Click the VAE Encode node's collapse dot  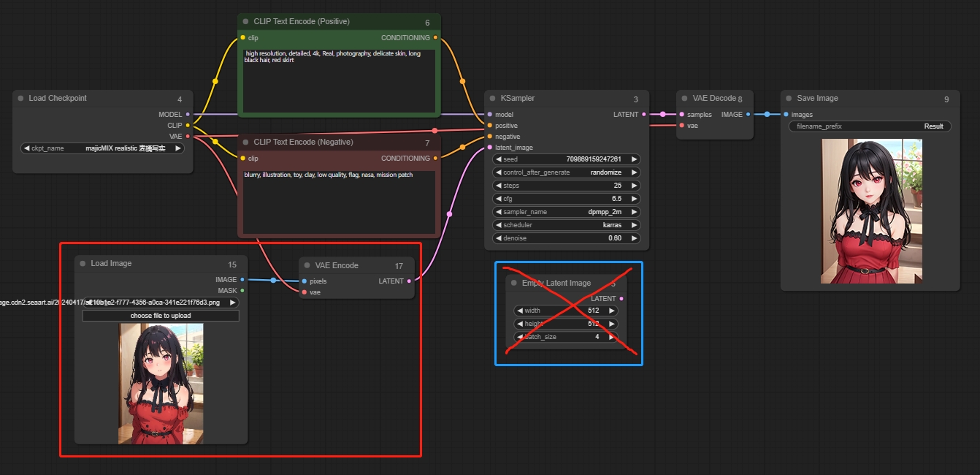click(307, 266)
